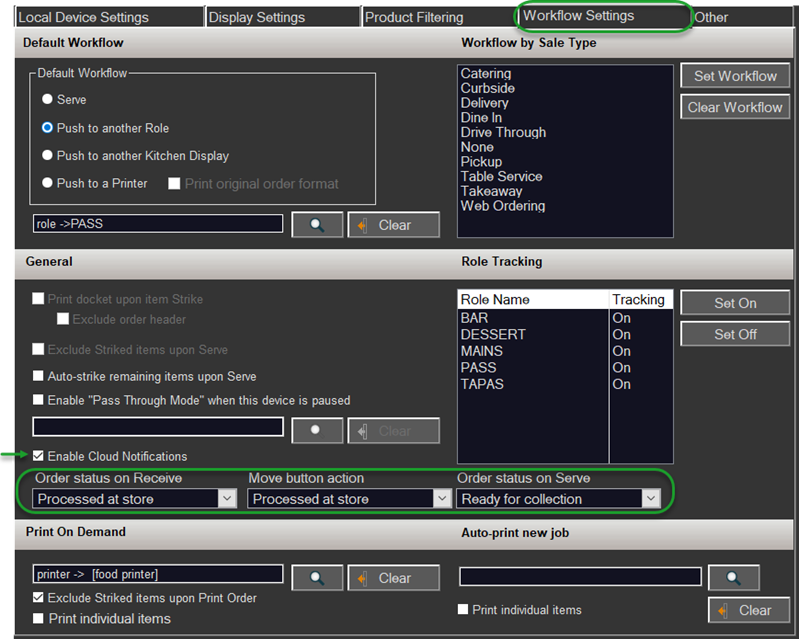This screenshot has height=639, width=799.
Task: Open the Order status on Serve dropdown
Action: tap(651, 498)
